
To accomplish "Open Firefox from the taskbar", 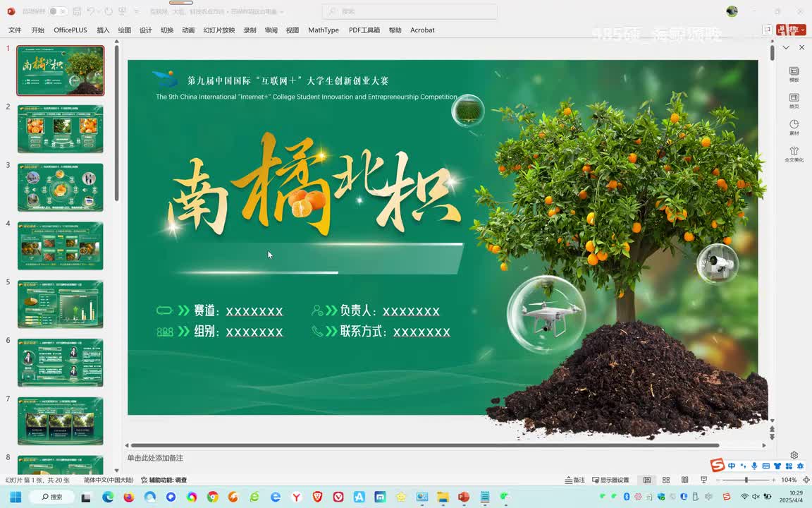I will [x=129, y=497].
